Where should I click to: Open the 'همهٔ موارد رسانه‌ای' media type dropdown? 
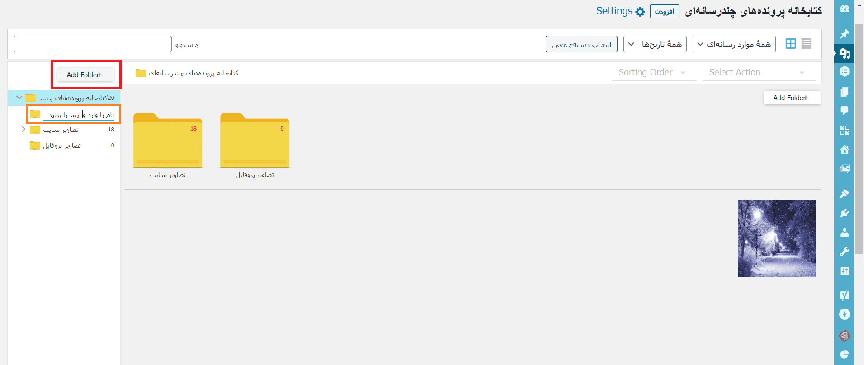click(x=734, y=44)
